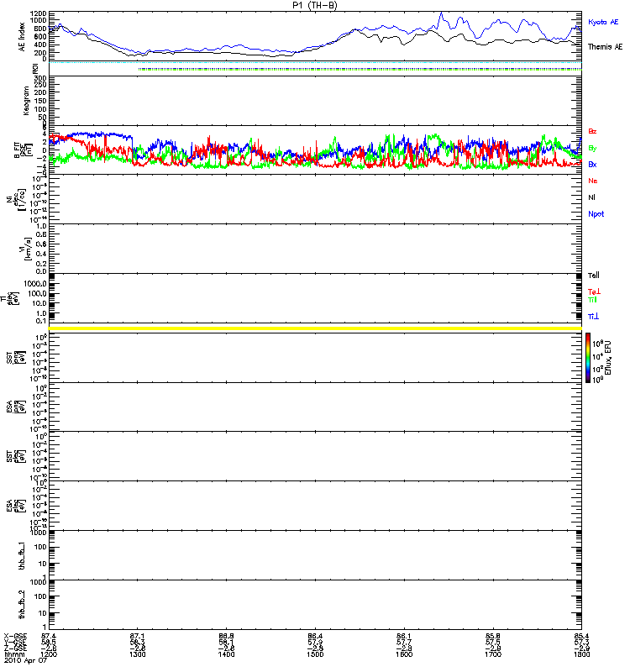Click the blue 'Ti⊥' legend label
The width and height of the screenshot is (630, 672).
(x=593, y=317)
